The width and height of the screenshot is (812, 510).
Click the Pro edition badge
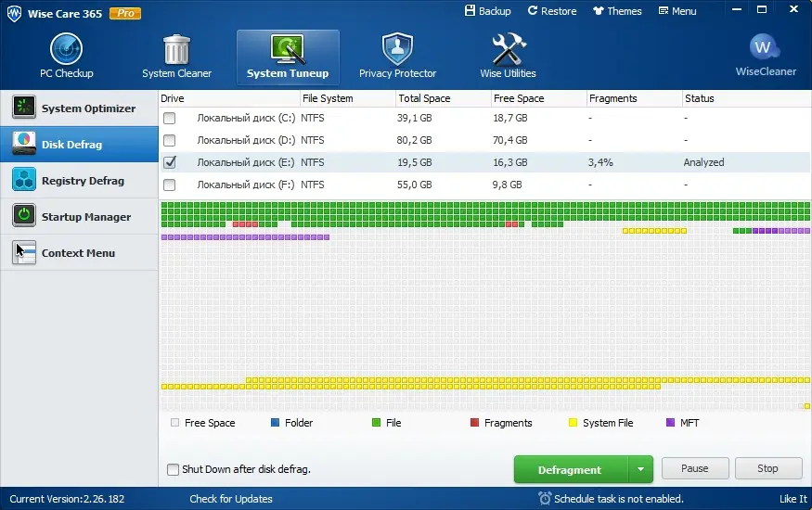(x=125, y=14)
